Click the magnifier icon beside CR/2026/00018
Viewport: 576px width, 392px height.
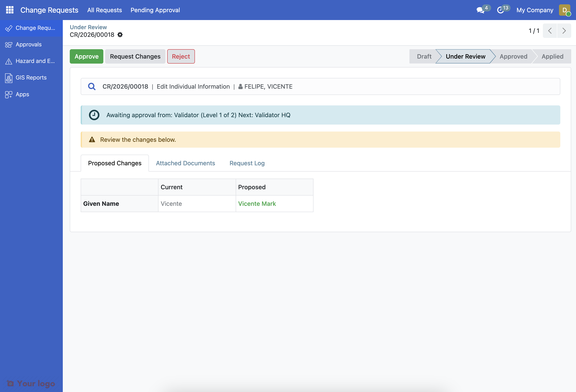click(92, 86)
